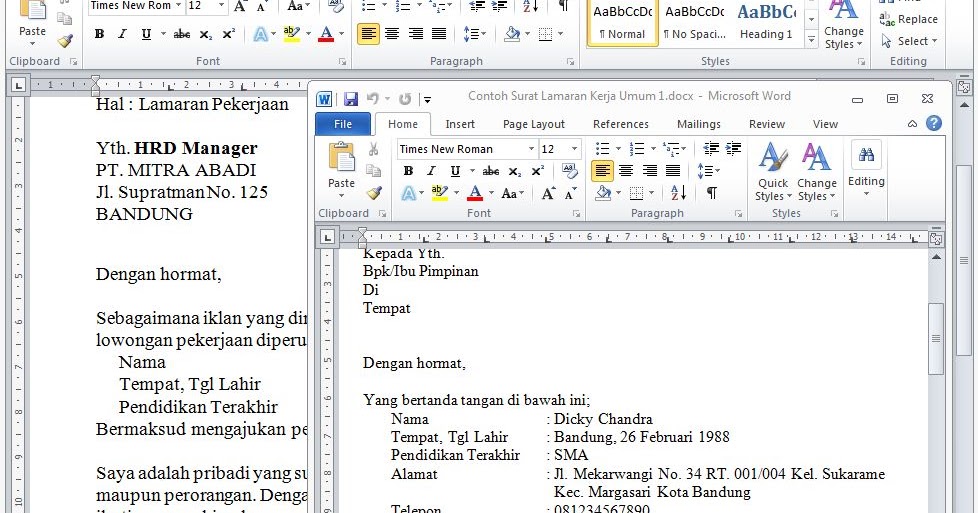Open borders dropdown arrow in front window

(652, 193)
